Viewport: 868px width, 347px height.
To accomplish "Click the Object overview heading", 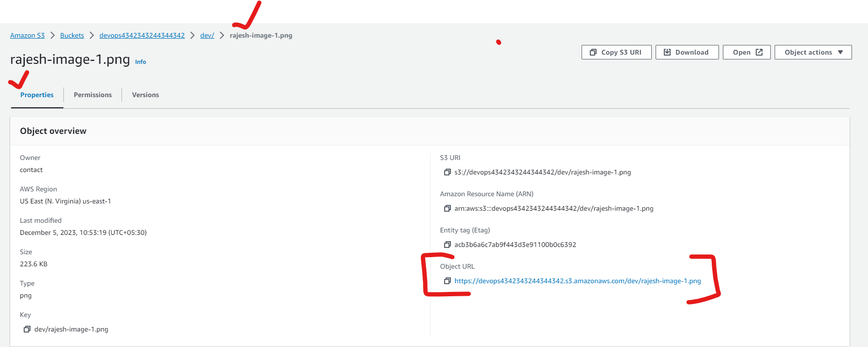I will pyautogui.click(x=53, y=131).
